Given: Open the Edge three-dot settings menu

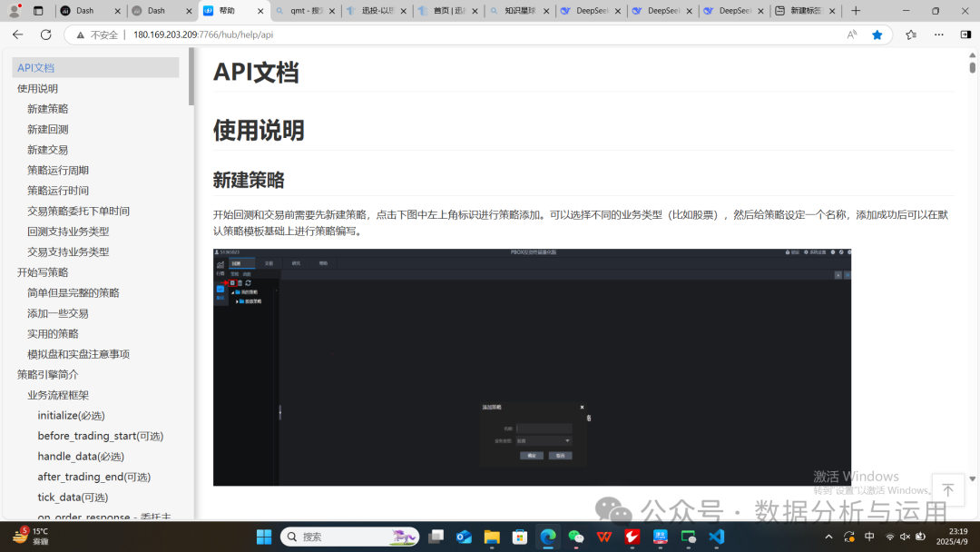Looking at the screenshot, I should tap(938, 34).
